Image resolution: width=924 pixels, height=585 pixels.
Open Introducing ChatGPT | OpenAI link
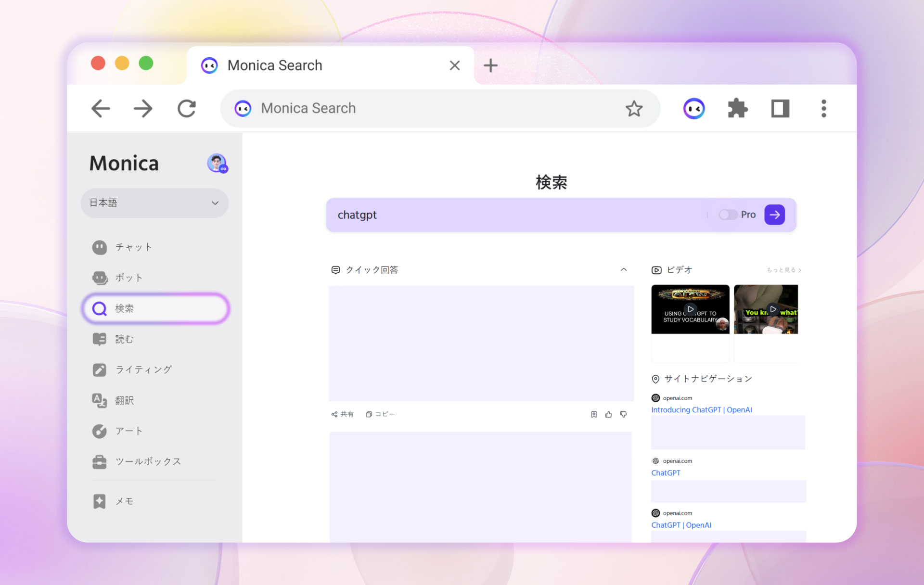[701, 410]
